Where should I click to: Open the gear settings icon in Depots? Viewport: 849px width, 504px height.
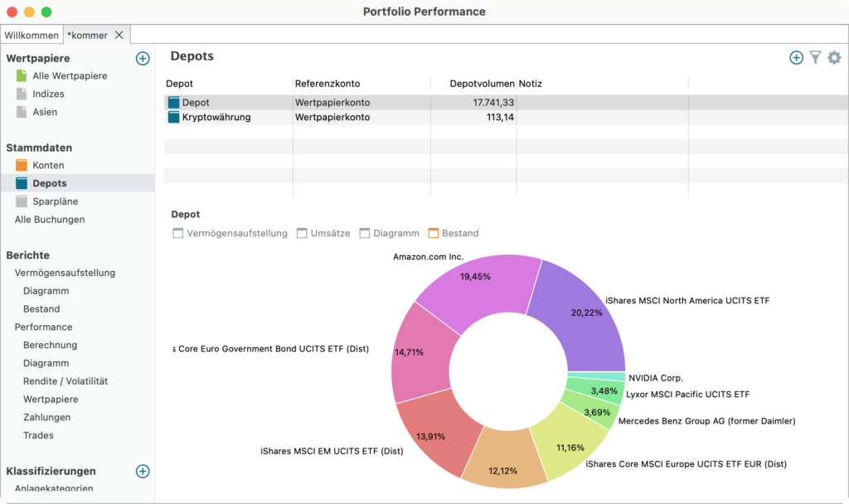point(834,57)
